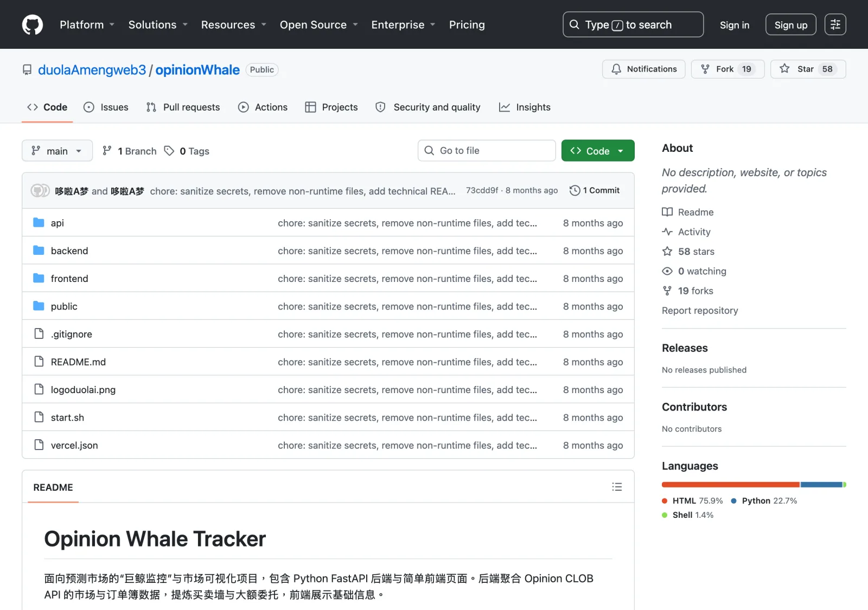Image resolution: width=868 pixels, height=610 pixels.
Task: Open the Actions tab
Action: (x=263, y=107)
